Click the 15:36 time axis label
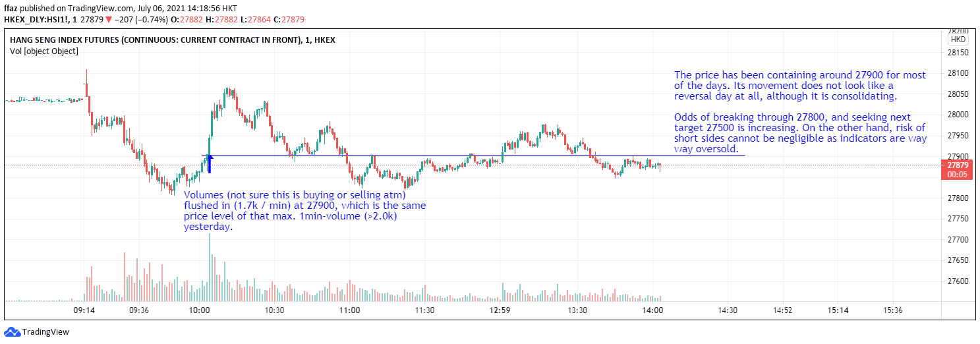980x344 pixels. click(892, 310)
